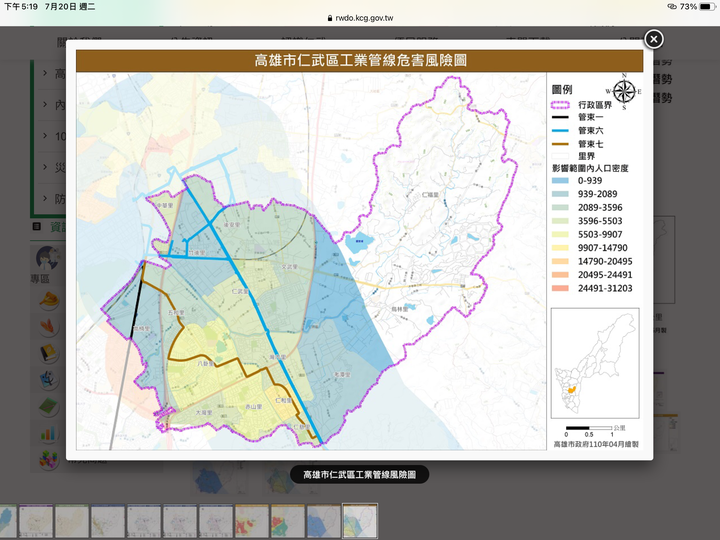Image resolution: width=720 pixels, height=540 pixels.
Task: Tap the caption pill 高雄市仁武區工業管線風險圖
Action: (360, 474)
